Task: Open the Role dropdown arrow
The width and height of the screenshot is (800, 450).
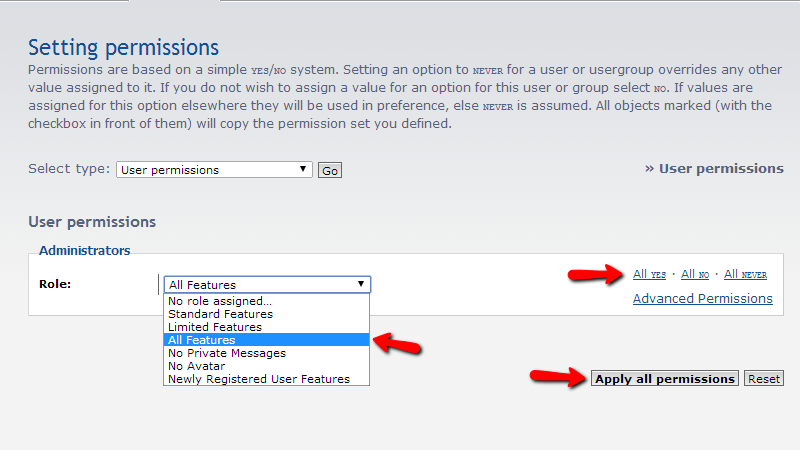Action: [361, 284]
